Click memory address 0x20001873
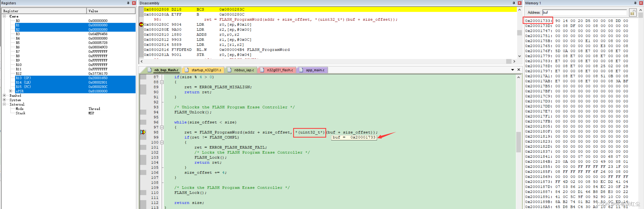The image size is (644, 209). pyautogui.click(x=538, y=182)
